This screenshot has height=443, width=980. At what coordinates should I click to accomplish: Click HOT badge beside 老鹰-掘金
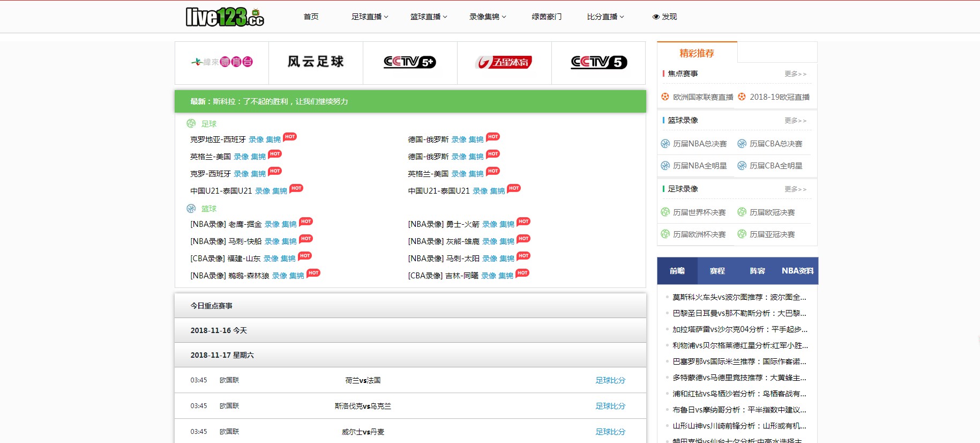click(306, 222)
